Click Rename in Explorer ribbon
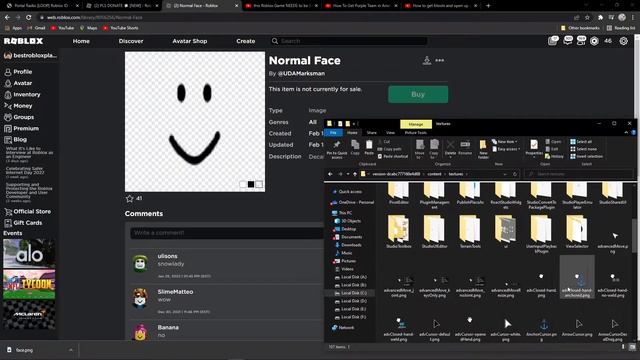 (465, 147)
